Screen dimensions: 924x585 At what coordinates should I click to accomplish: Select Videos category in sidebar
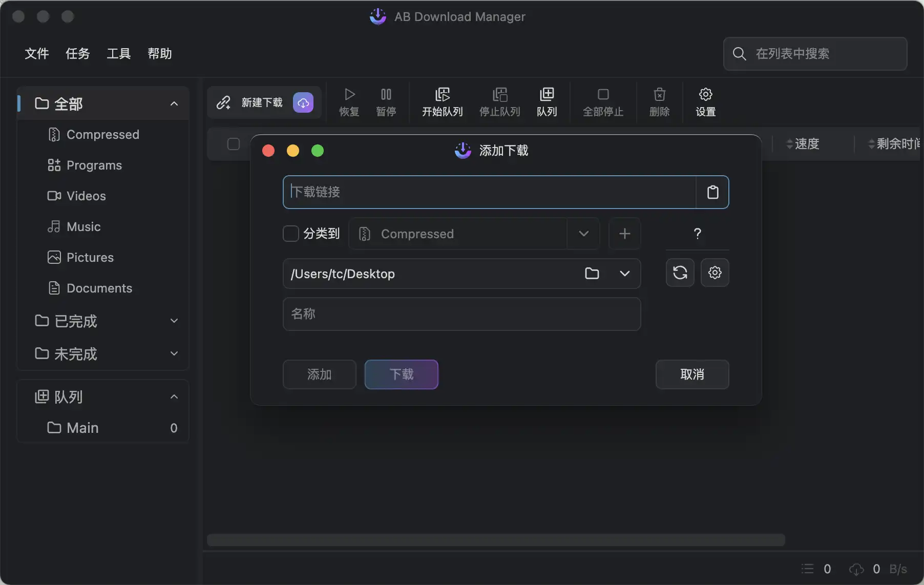pyautogui.click(x=103, y=196)
